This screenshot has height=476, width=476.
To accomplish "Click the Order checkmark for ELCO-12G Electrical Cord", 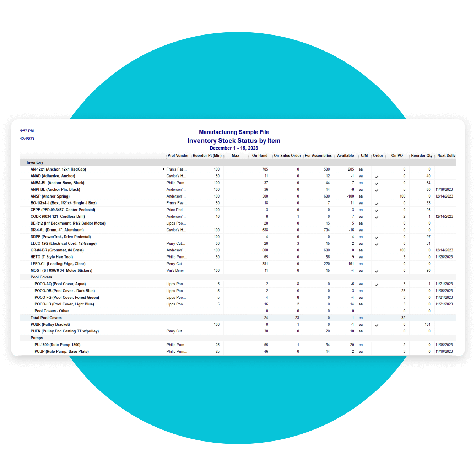I will (x=377, y=244).
